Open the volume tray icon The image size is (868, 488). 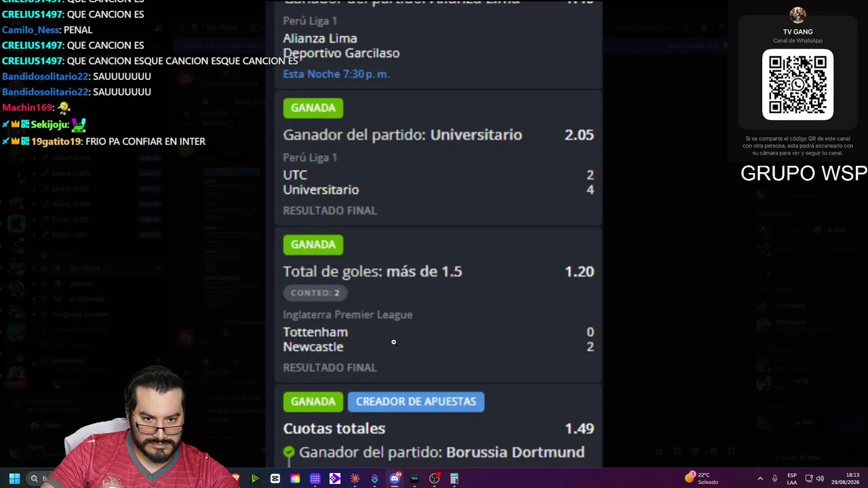pos(820,479)
